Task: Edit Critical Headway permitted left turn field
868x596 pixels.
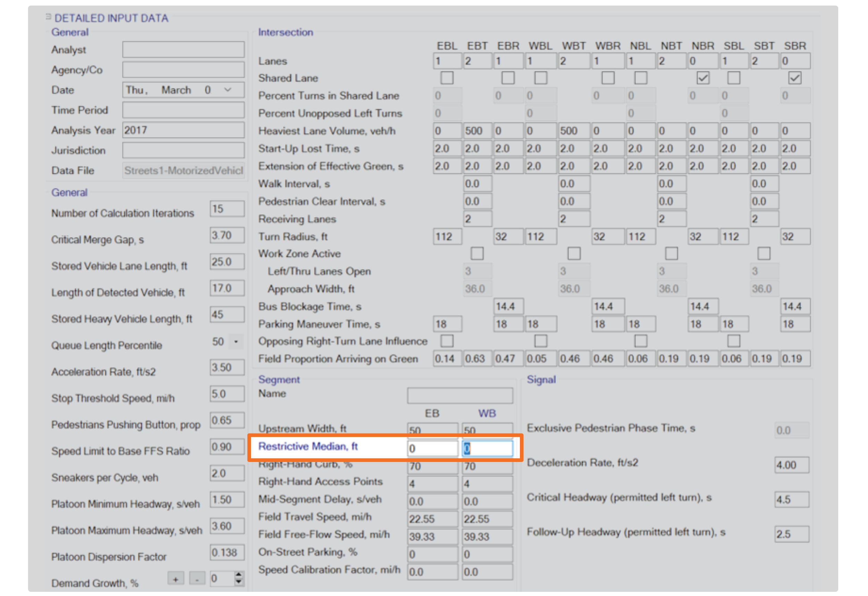Action: [792, 499]
